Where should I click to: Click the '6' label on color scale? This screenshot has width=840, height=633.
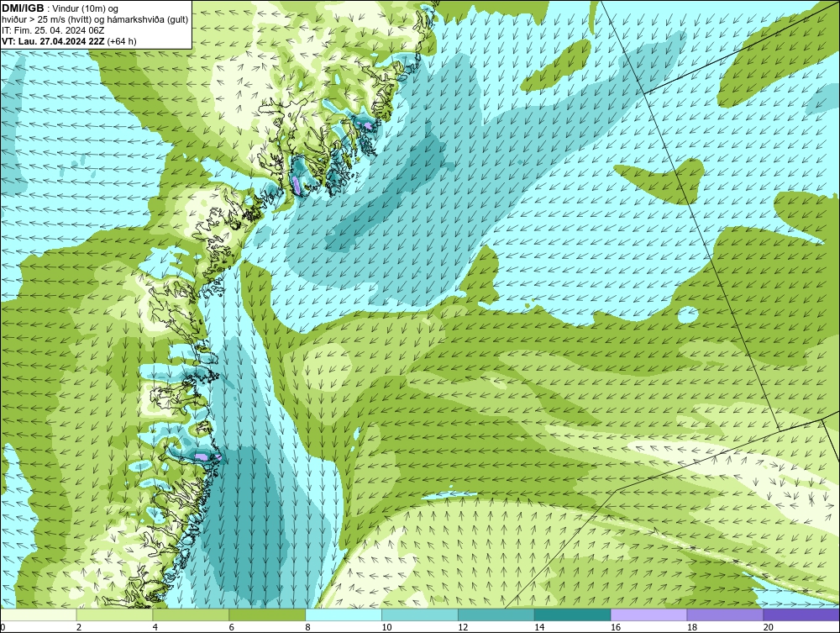click(x=232, y=627)
